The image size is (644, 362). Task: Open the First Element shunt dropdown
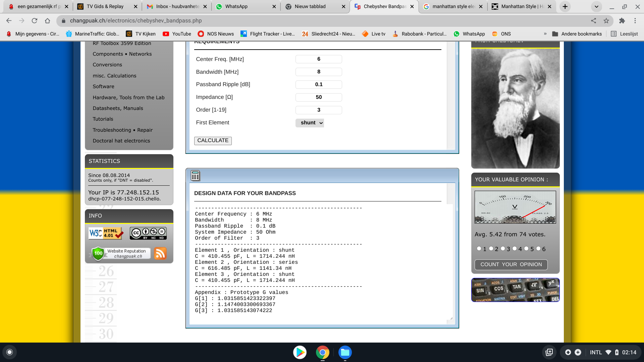point(310,123)
